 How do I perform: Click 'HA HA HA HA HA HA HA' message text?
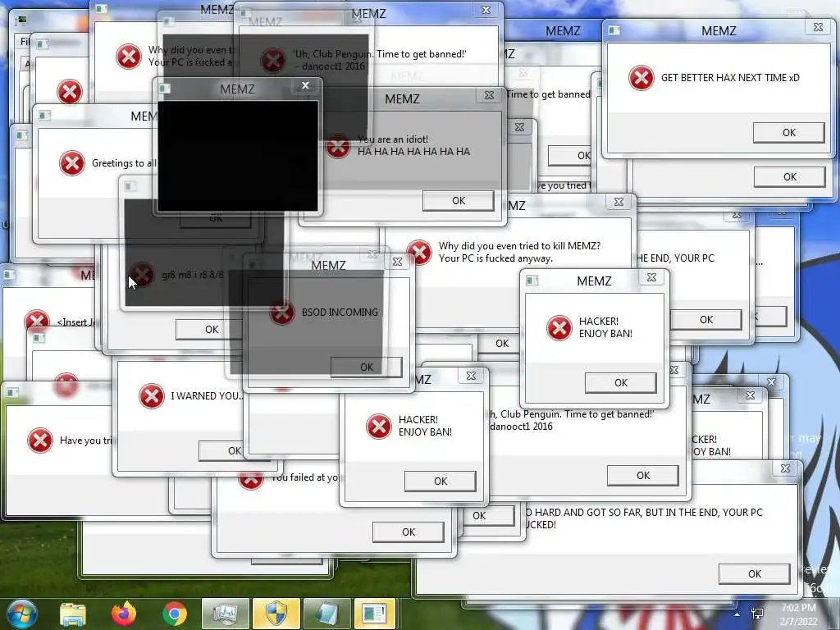(x=413, y=152)
